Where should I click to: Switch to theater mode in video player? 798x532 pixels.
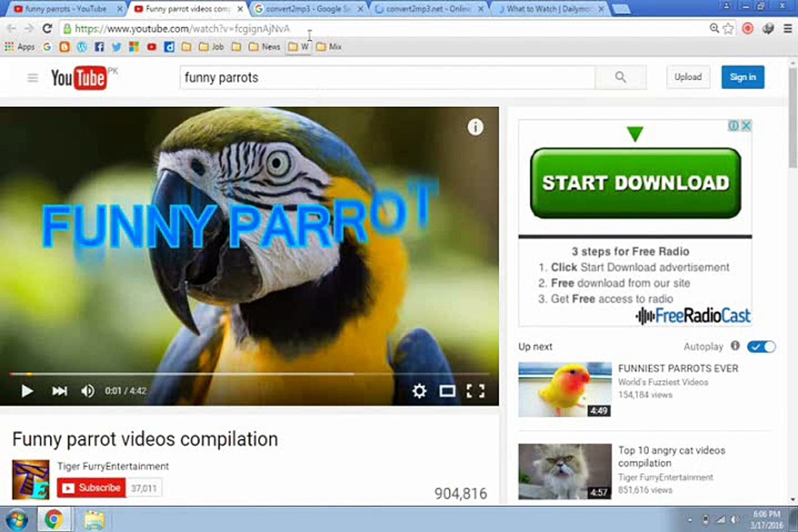[x=447, y=391]
